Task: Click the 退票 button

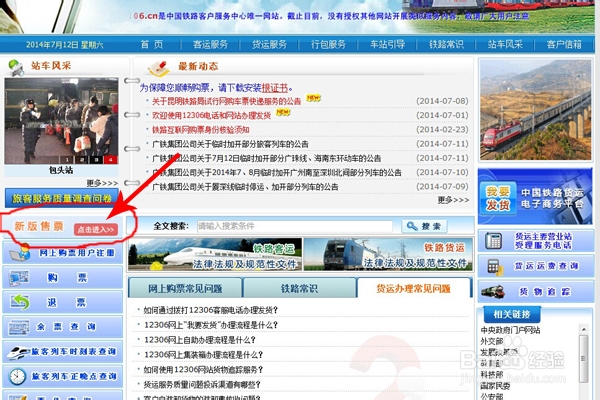Action: click(62, 302)
